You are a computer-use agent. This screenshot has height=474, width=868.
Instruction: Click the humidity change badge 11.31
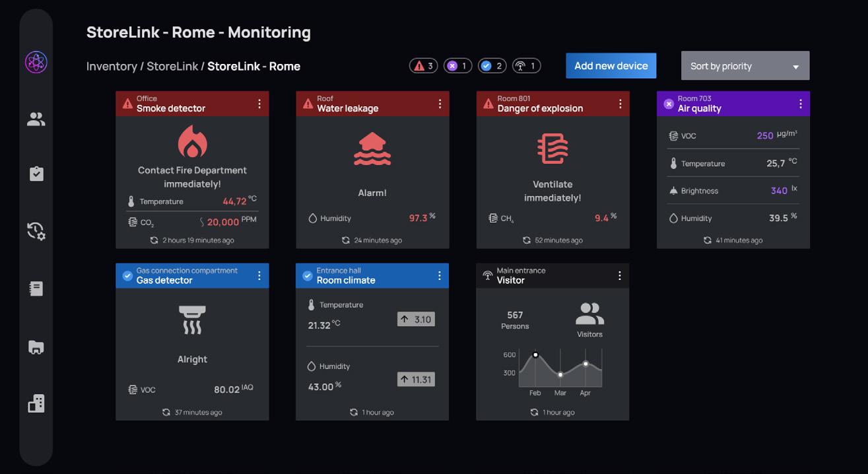tap(416, 380)
